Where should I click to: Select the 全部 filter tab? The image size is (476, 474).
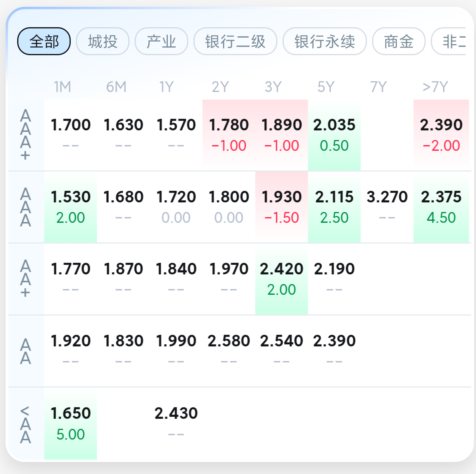(x=44, y=41)
